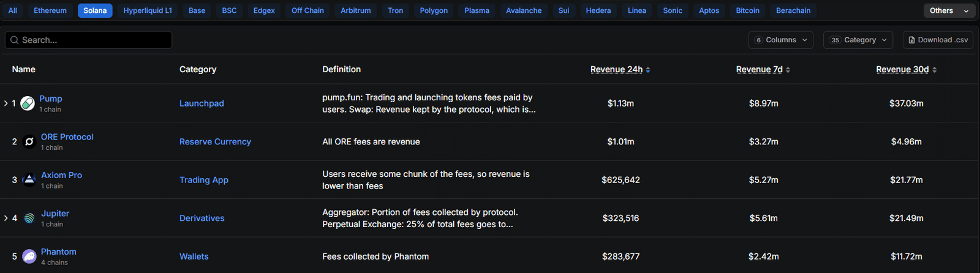Click Pump's $1.13m 24h revenue value
The height and width of the screenshot is (273, 980).
[x=620, y=103]
